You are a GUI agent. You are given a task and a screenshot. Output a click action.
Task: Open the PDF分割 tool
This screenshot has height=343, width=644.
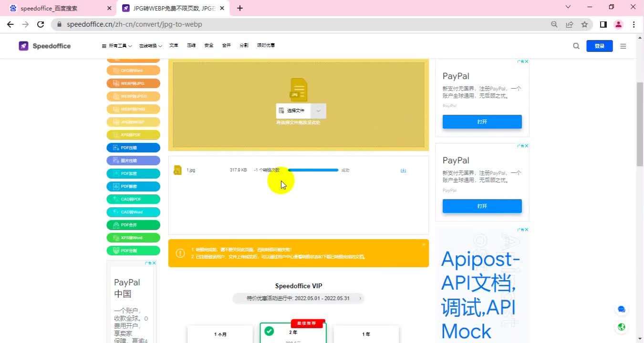tap(133, 250)
